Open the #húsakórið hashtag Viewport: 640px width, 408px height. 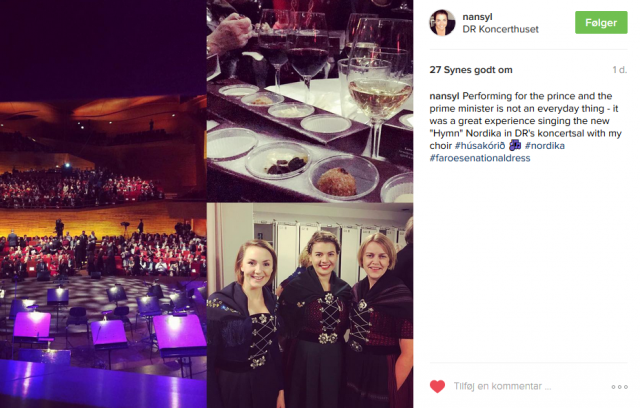tap(480, 146)
